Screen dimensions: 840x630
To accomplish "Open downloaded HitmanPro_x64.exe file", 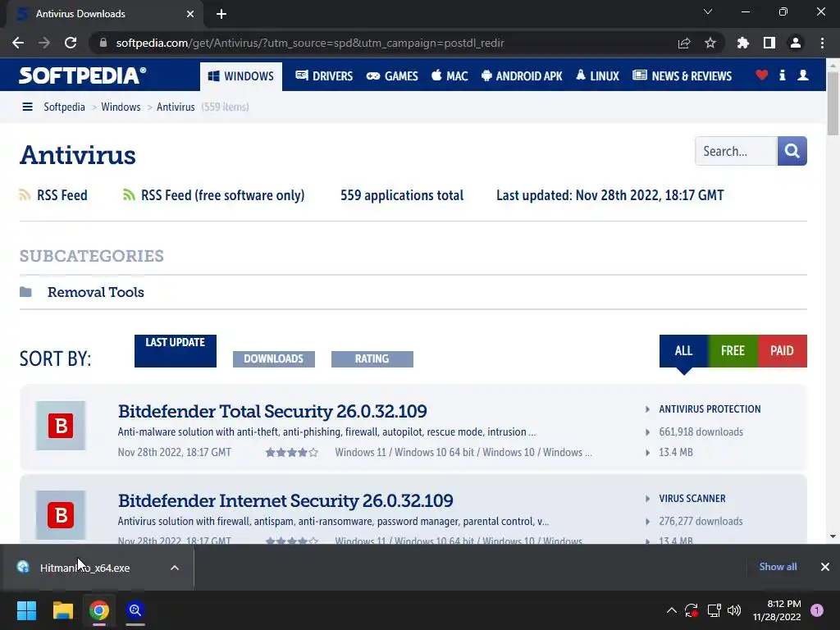I will (84, 568).
